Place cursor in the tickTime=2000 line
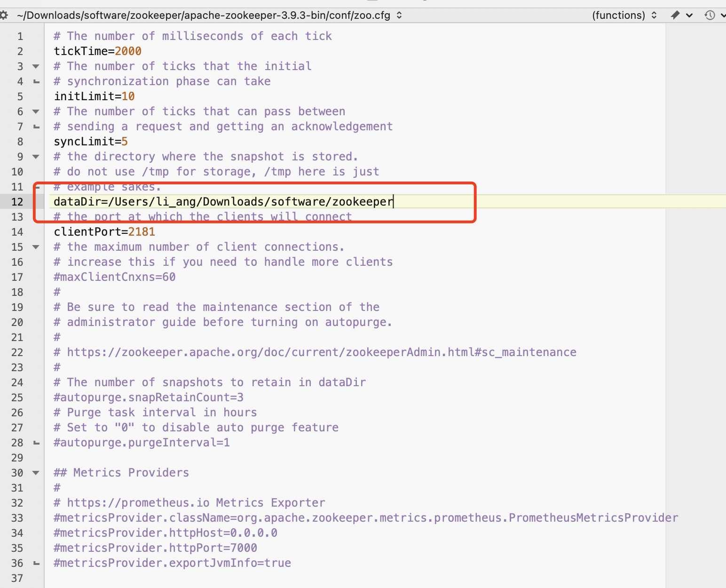This screenshot has width=726, height=588. pos(98,51)
